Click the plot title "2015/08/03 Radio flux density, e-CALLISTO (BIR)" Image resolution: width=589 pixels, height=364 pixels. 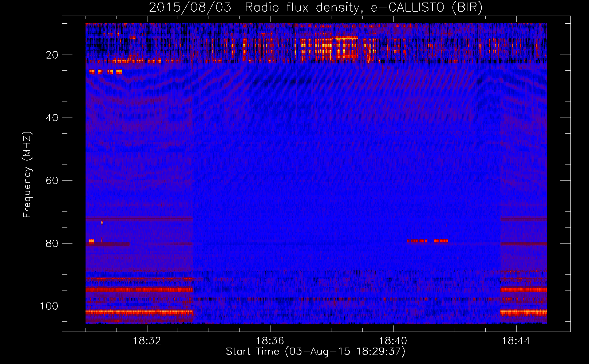pos(316,7)
